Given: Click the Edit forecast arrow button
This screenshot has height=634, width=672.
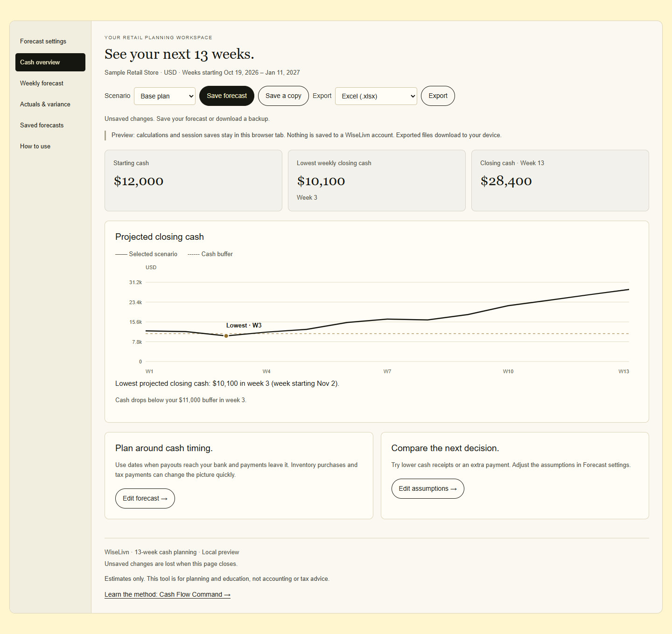Looking at the screenshot, I should [145, 499].
